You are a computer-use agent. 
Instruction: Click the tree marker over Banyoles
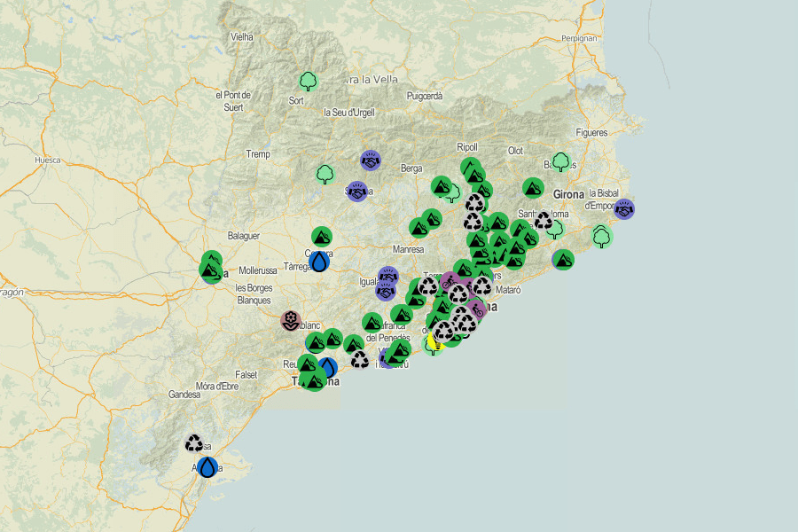tap(560, 162)
